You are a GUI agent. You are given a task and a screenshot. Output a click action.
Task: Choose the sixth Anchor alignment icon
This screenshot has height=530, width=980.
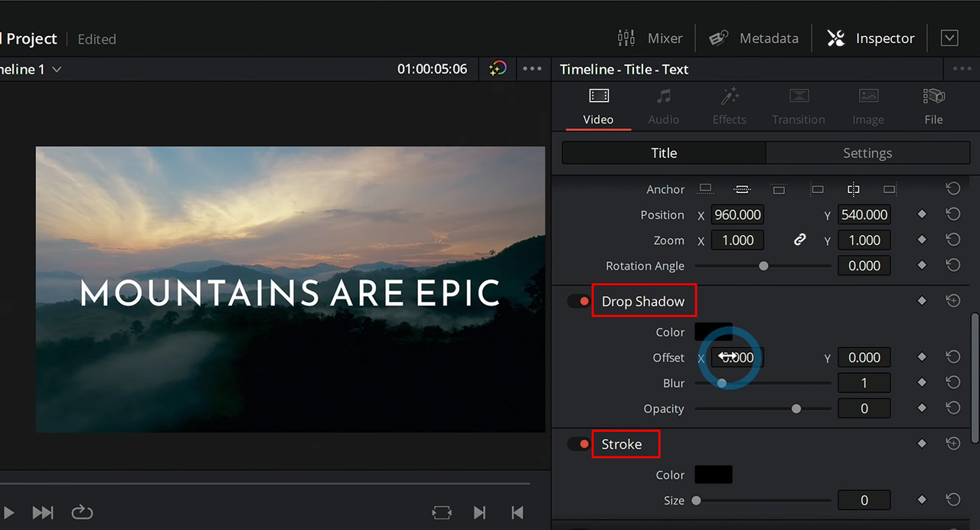[890, 189]
